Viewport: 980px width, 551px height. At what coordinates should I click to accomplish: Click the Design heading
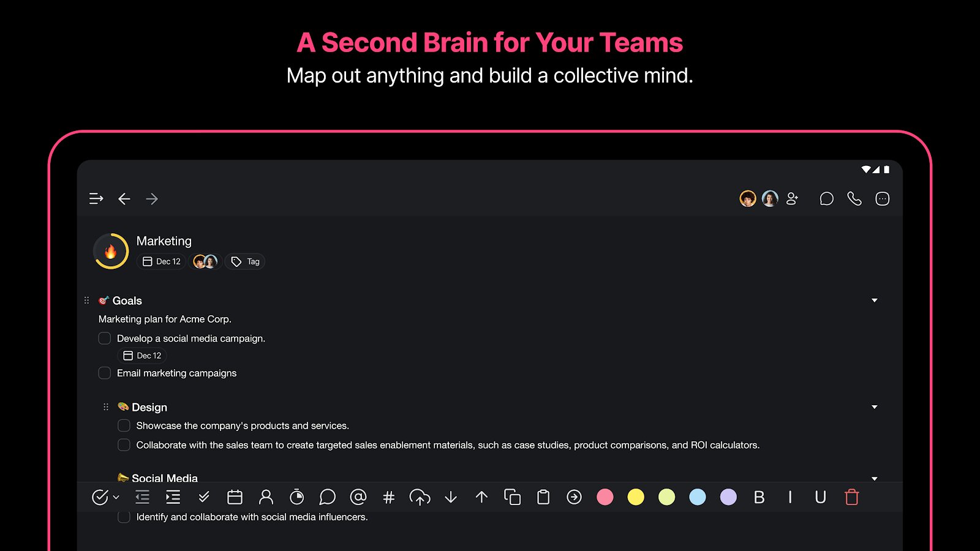coord(149,407)
